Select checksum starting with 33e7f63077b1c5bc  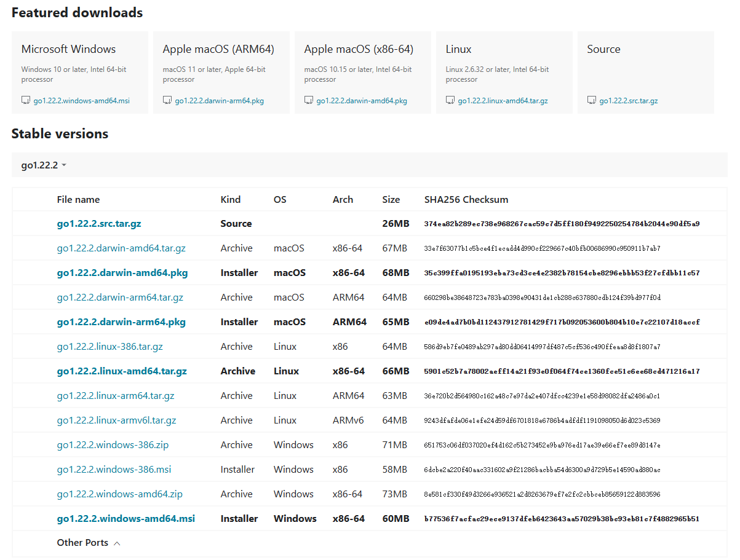click(x=542, y=248)
